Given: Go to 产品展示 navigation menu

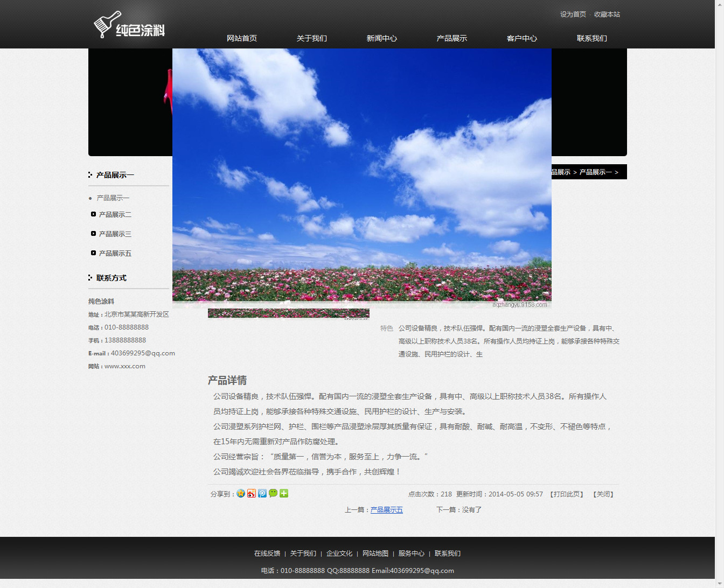Looking at the screenshot, I should [452, 38].
